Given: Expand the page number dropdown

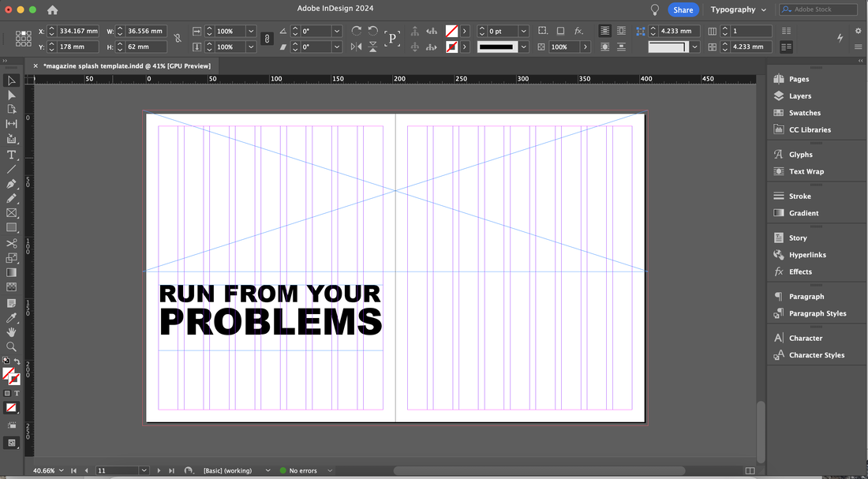Looking at the screenshot, I should pos(144,470).
